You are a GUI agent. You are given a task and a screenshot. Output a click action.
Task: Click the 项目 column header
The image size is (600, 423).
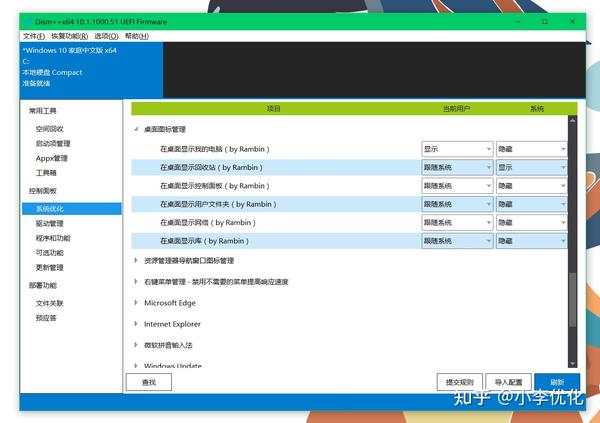point(274,109)
